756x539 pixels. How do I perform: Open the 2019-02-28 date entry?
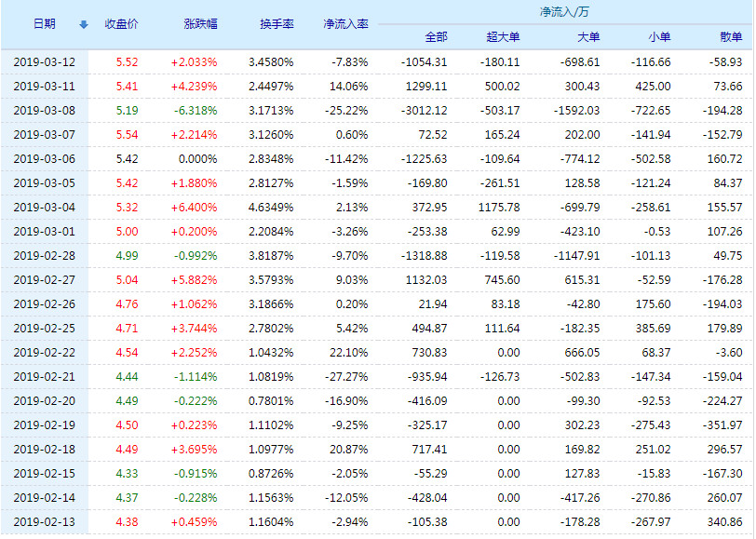[43, 256]
